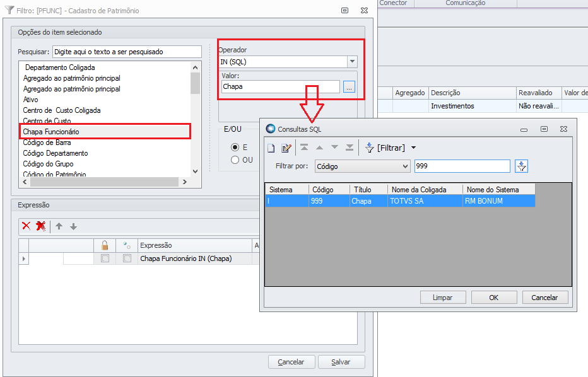Select the TOTVS SA cell in results

pyautogui.click(x=425, y=201)
